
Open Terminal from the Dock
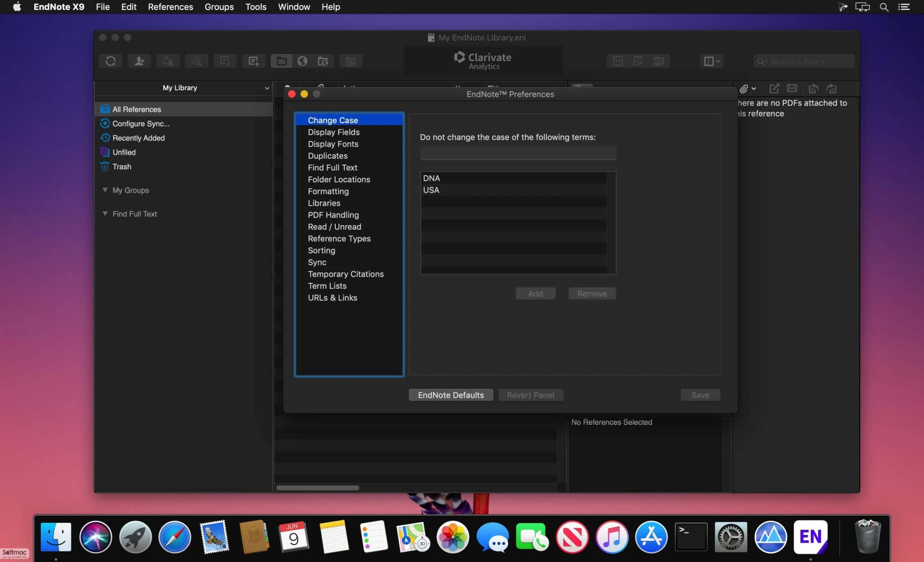click(x=691, y=537)
